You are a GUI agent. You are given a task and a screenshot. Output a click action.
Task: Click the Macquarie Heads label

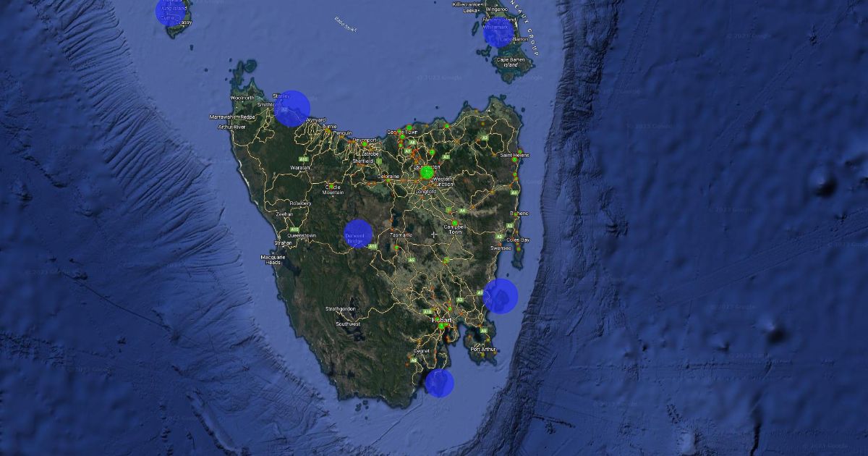[273, 260]
